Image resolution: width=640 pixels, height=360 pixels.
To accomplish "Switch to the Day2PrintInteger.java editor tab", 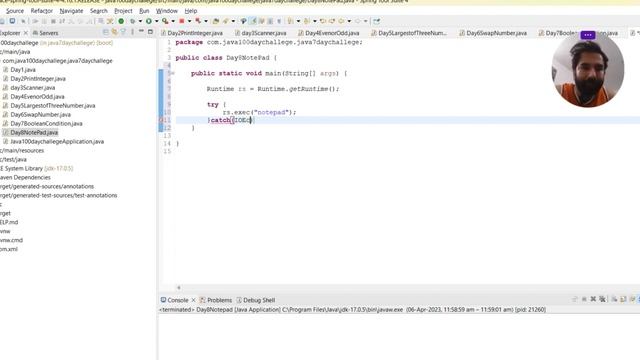I will click(192, 33).
